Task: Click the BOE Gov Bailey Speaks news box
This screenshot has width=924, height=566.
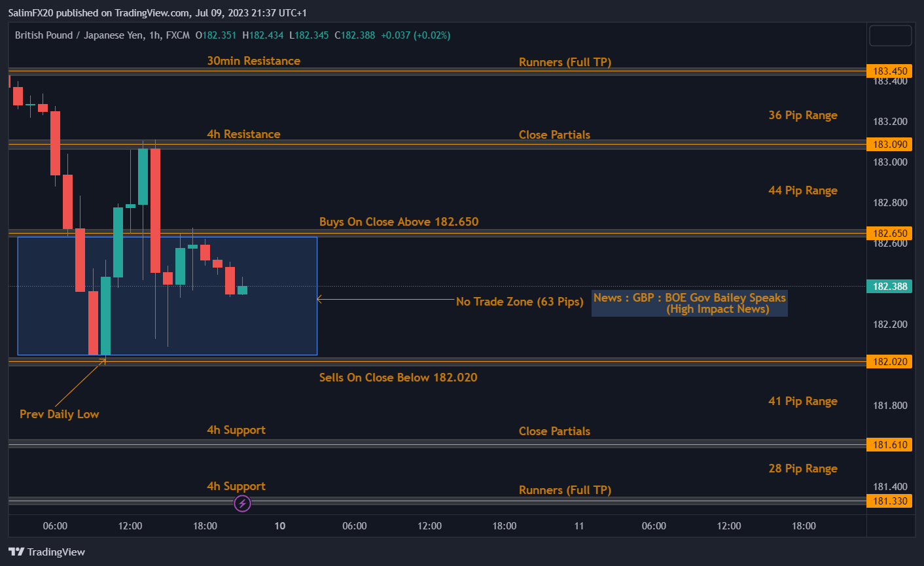Action: pyautogui.click(x=689, y=304)
